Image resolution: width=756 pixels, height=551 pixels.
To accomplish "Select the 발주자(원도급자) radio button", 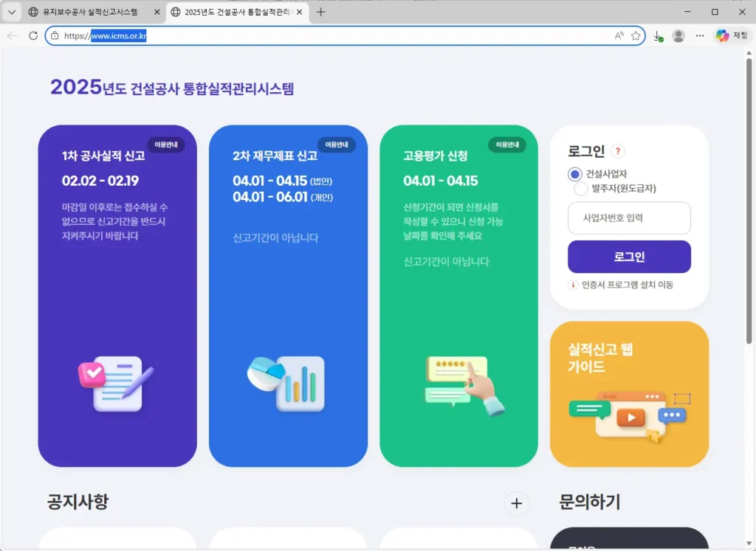I will click(x=582, y=189).
